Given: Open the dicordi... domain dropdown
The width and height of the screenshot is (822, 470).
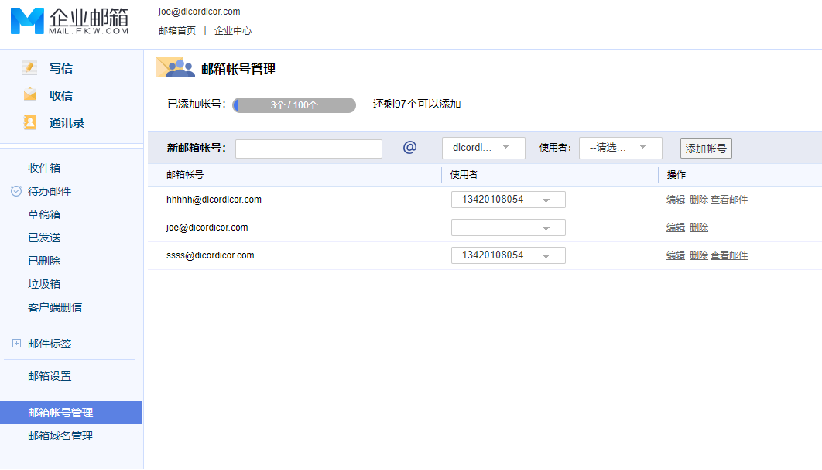Looking at the screenshot, I should [x=484, y=148].
